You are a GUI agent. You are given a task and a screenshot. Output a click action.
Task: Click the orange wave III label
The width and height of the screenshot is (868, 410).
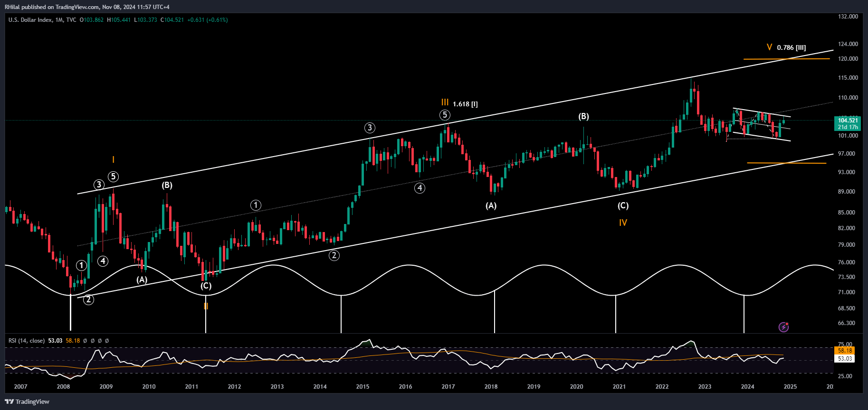click(445, 102)
